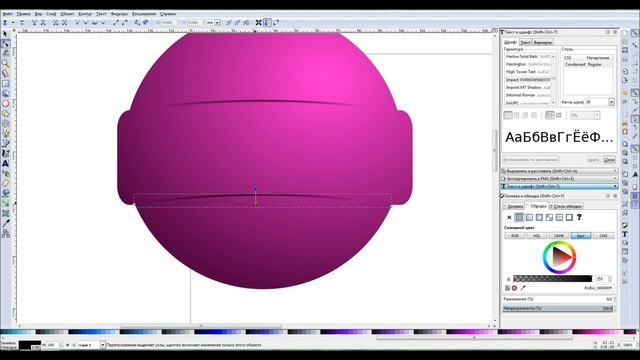Image resolution: width=640 pixels, height=360 pixels.
Task: Select the Selector arrow tool
Action: tap(5, 34)
